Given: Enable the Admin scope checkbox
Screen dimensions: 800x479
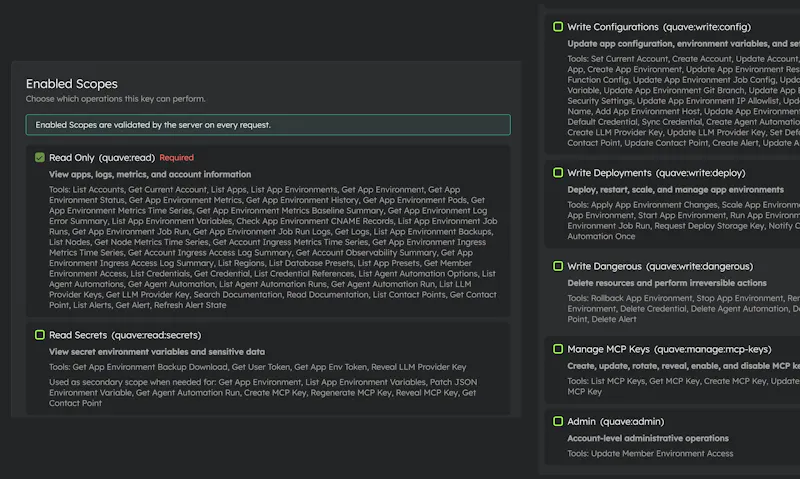Looking at the screenshot, I should [x=558, y=421].
